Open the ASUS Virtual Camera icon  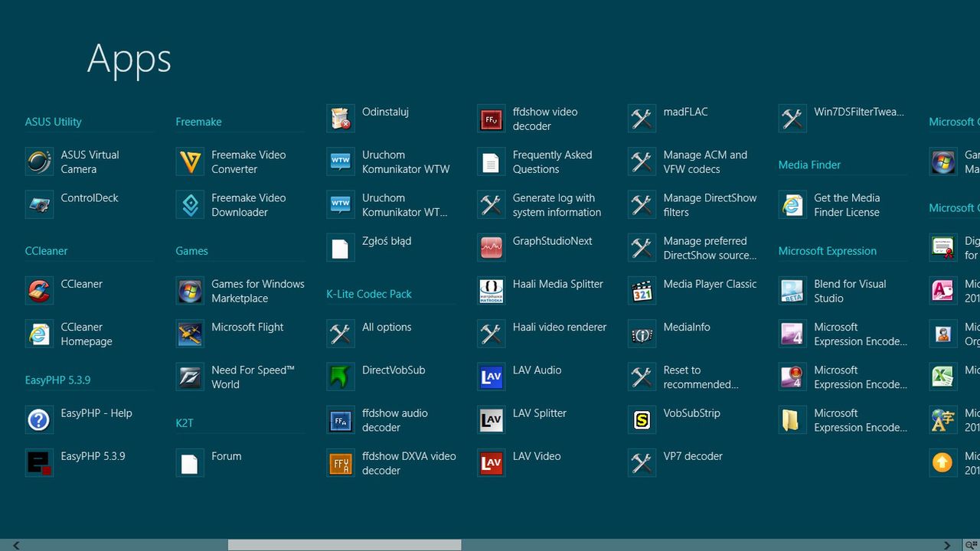pos(39,161)
